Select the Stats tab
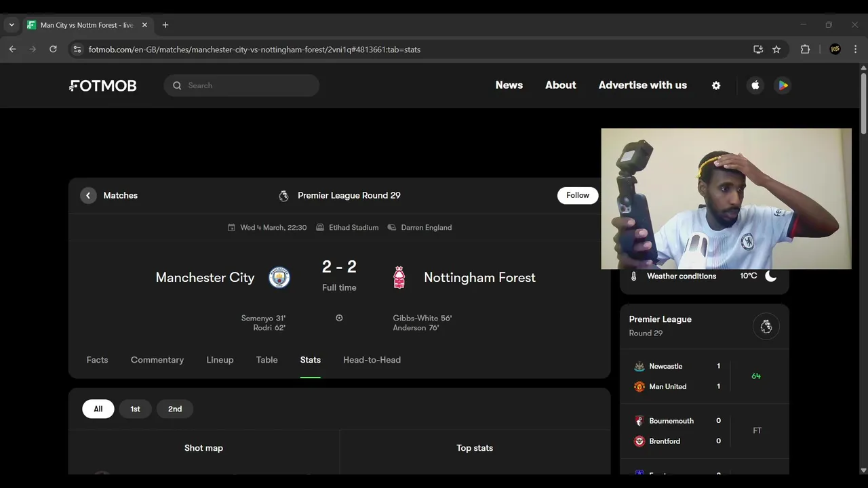 point(311,360)
